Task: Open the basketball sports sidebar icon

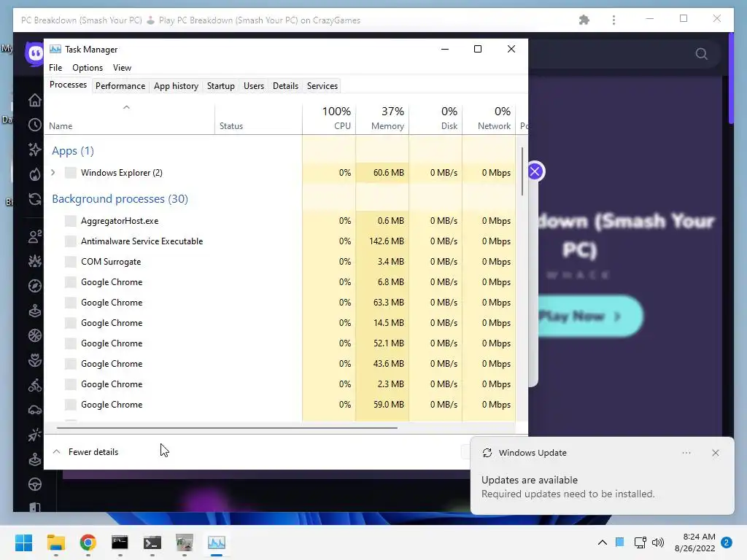Action: coord(35,335)
